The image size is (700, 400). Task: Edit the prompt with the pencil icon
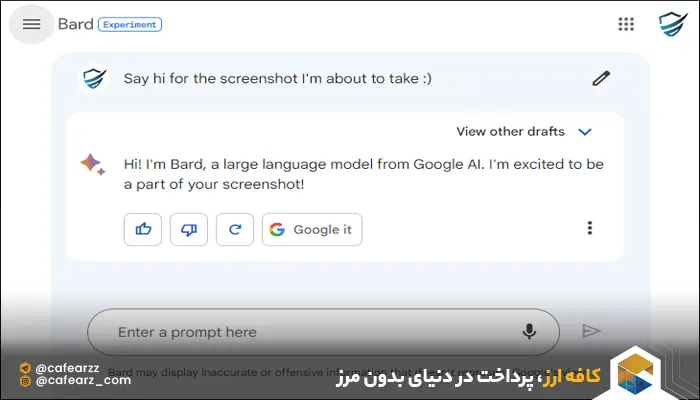(601, 78)
